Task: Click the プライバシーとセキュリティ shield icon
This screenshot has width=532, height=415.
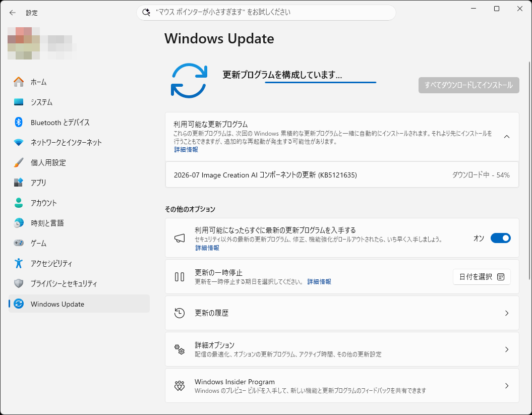Action: 19,283
